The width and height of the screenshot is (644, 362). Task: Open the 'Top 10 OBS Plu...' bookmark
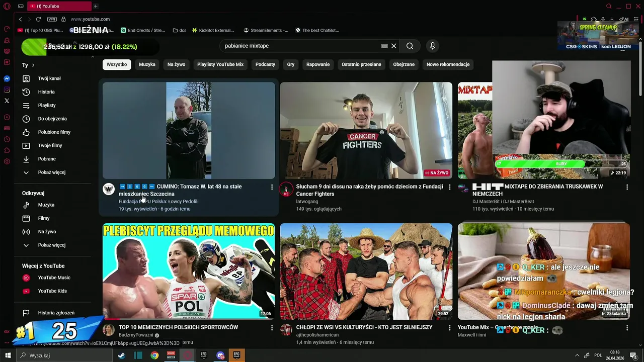[x=40, y=30]
